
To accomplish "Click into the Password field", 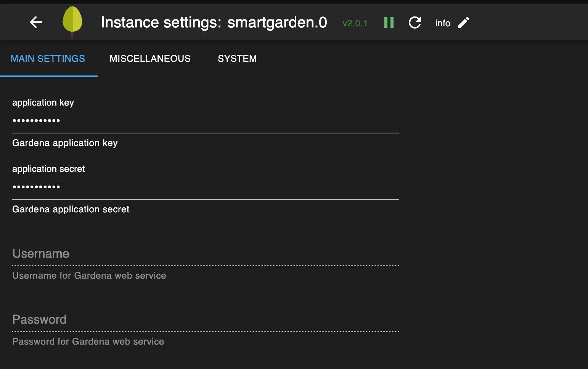I will click(206, 319).
